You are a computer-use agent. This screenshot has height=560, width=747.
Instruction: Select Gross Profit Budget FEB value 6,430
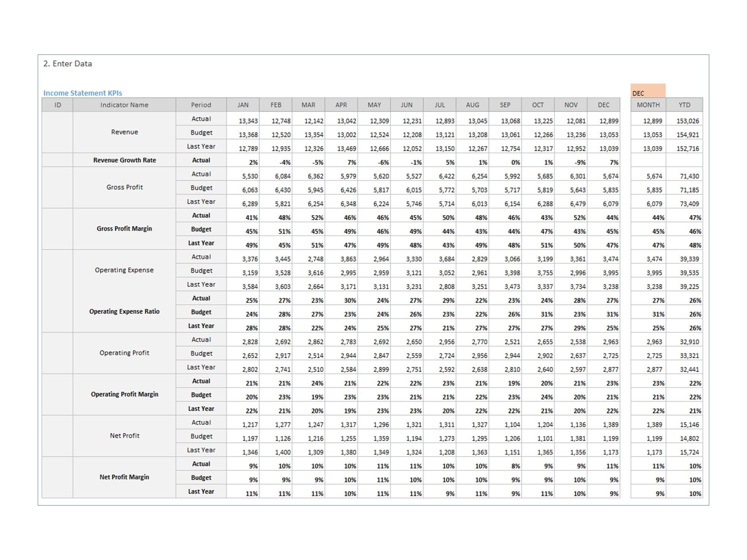coord(282,190)
